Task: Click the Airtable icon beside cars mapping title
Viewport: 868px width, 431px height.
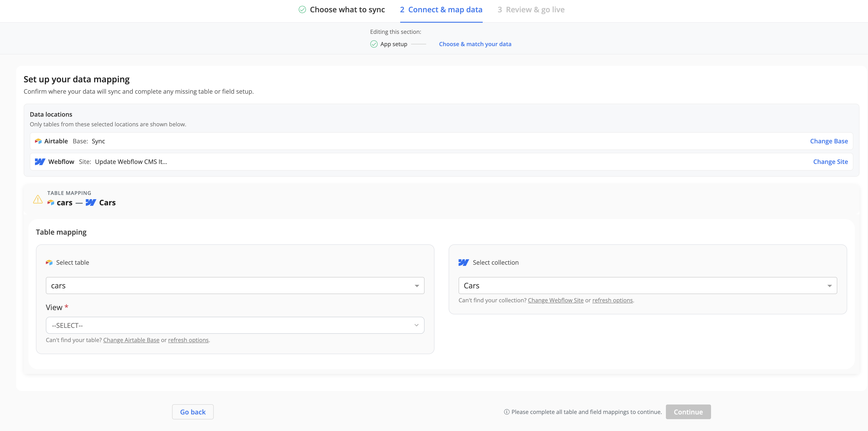Action: click(51, 203)
